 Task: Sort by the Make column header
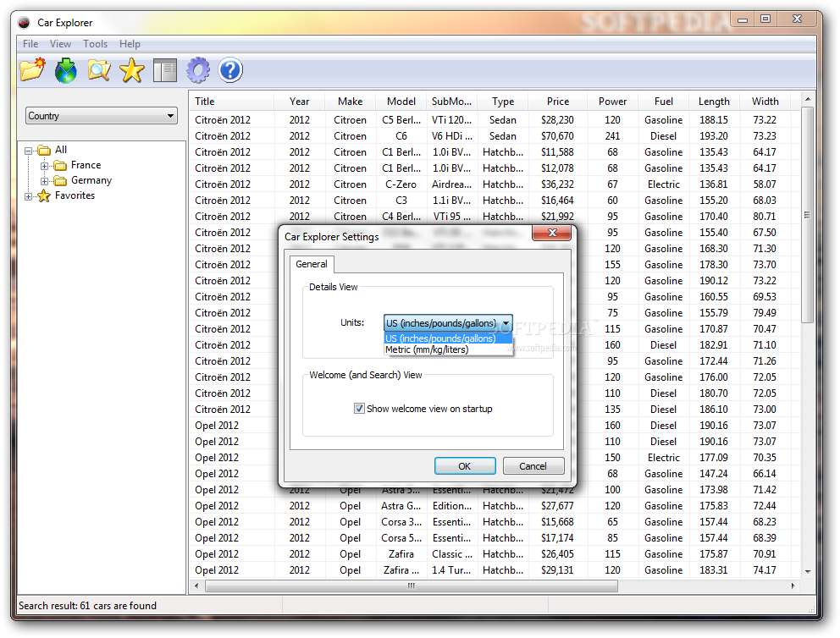(x=351, y=102)
